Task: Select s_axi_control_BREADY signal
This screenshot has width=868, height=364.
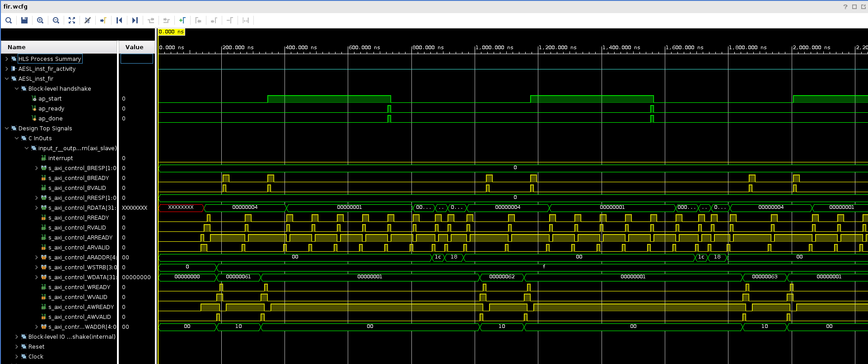Action: [x=79, y=178]
